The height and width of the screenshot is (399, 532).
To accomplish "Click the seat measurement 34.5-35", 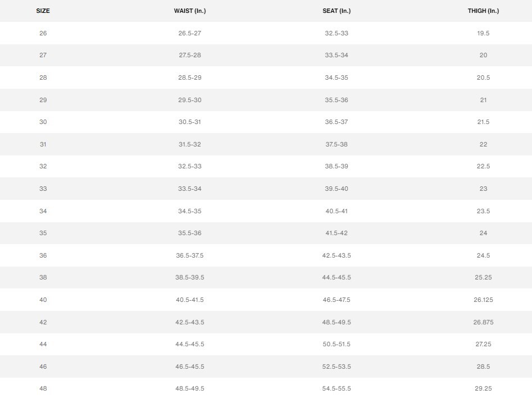I will pyautogui.click(x=337, y=77).
